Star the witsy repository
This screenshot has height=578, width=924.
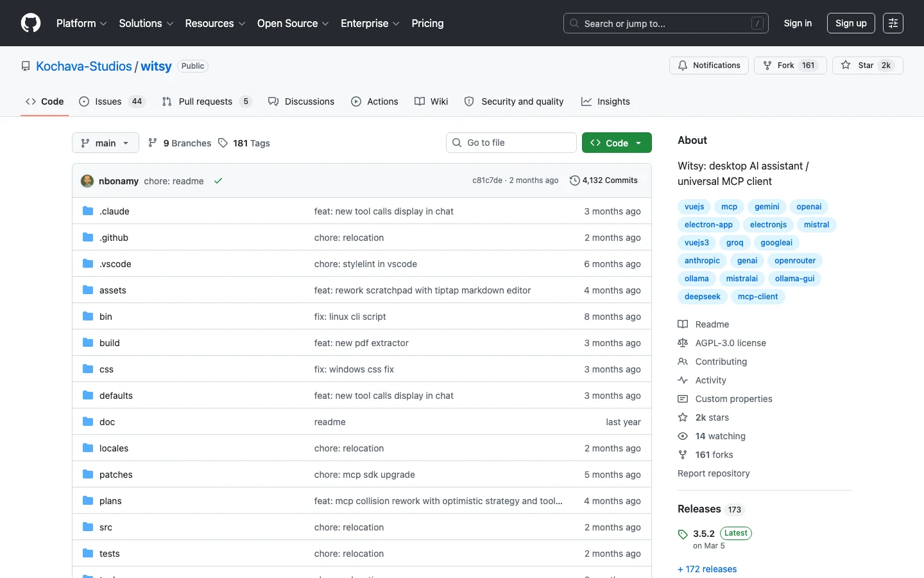click(868, 66)
